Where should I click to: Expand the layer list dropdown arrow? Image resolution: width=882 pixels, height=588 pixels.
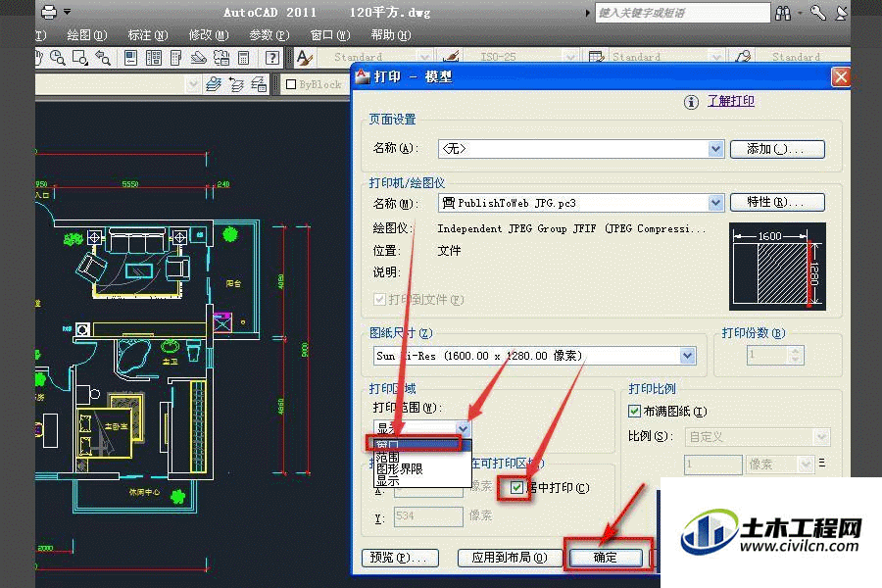pyautogui.click(x=193, y=84)
